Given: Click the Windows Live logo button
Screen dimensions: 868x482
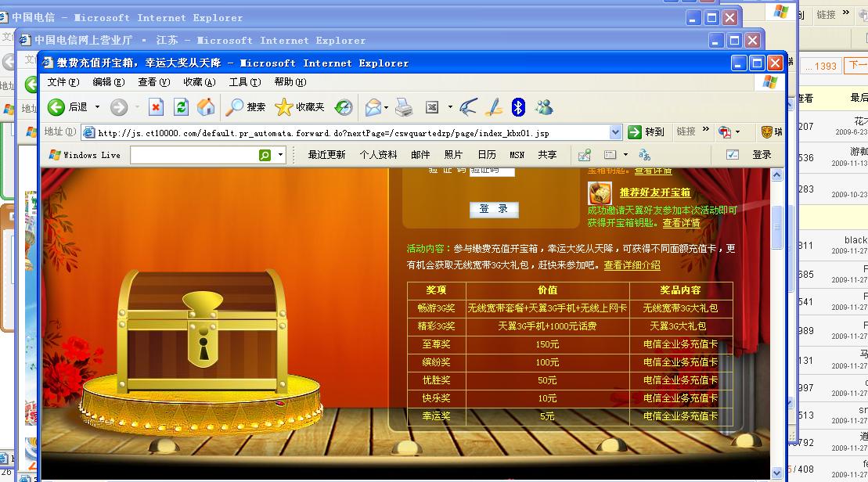Looking at the screenshot, I should click(85, 155).
